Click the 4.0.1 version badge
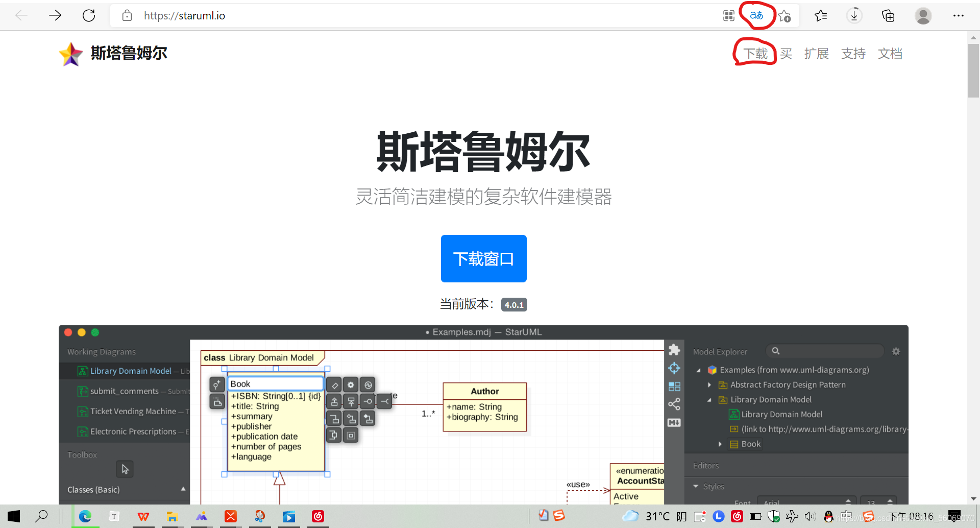 (x=514, y=305)
